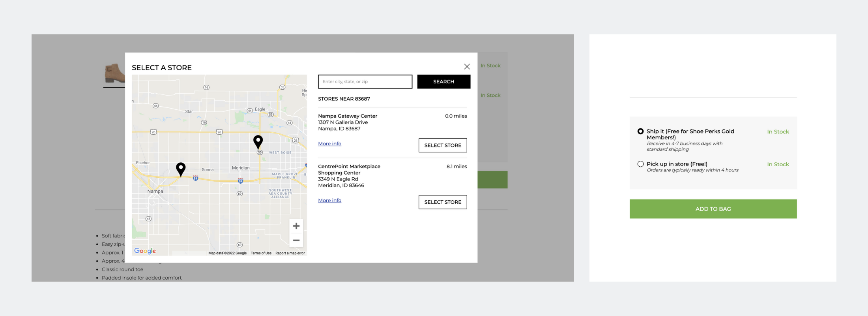Select the Ship it radio option

640,132
